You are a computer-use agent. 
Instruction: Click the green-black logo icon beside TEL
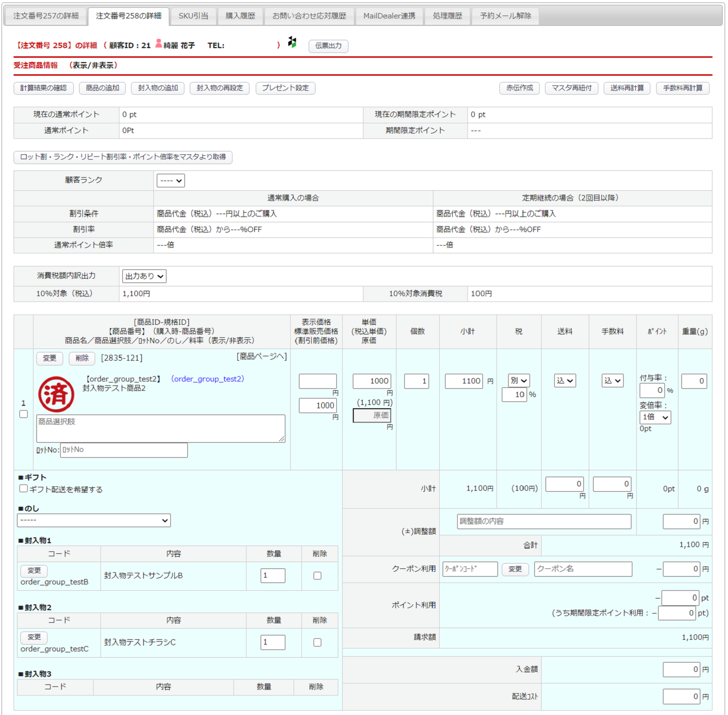[x=292, y=42]
